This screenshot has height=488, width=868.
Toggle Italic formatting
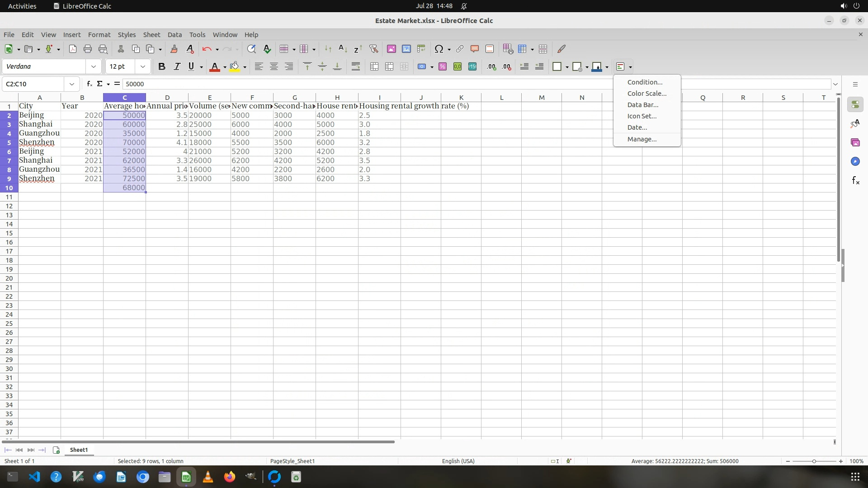coord(177,67)
